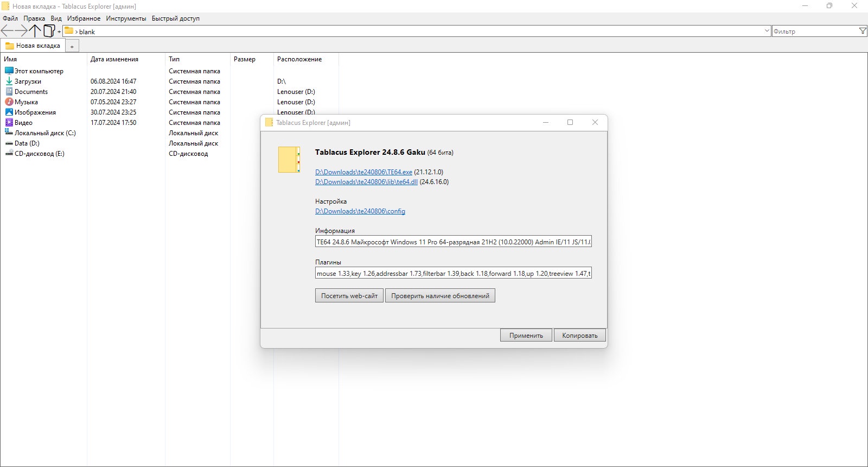Click the date 07.05.2024 23:27

[x=113, y=102]
